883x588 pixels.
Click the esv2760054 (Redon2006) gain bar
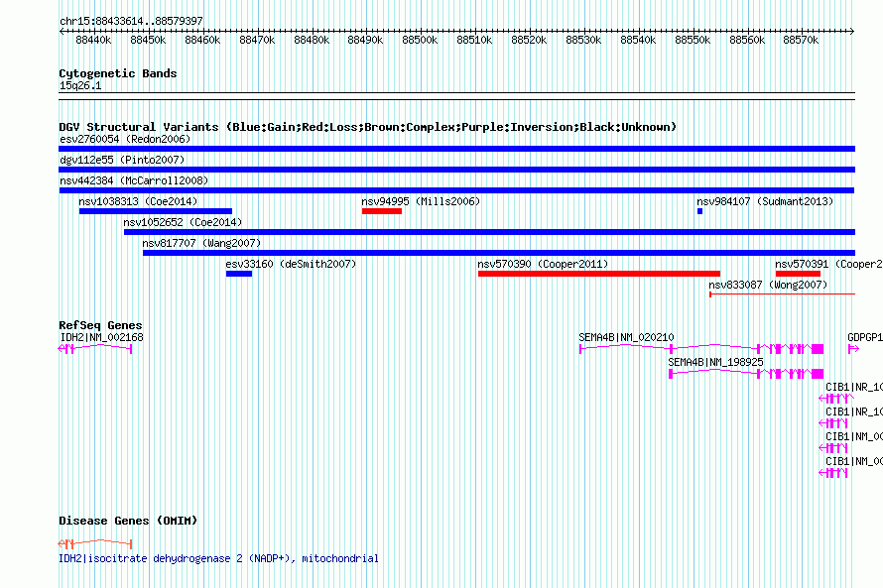click(456, 149)
